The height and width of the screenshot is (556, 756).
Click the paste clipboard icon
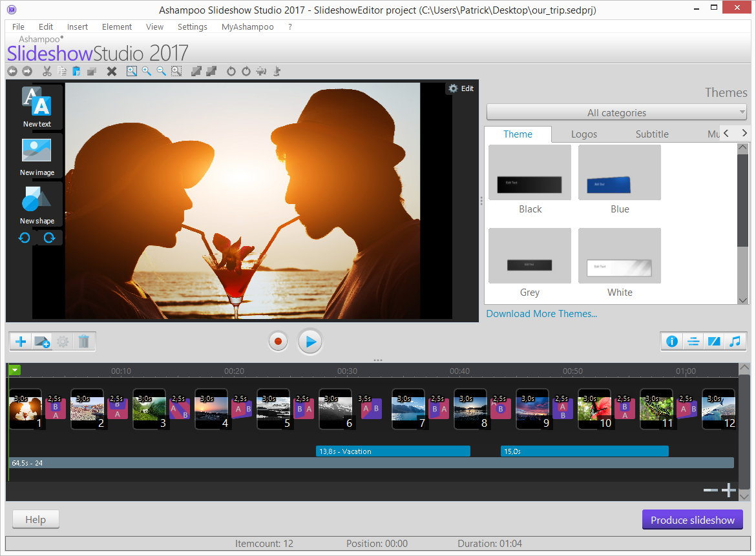tap(76, 71)
